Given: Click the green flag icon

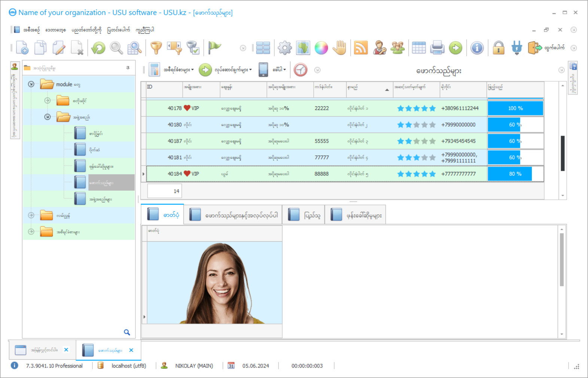Looking at the screenshot, I should coord(214,48).
